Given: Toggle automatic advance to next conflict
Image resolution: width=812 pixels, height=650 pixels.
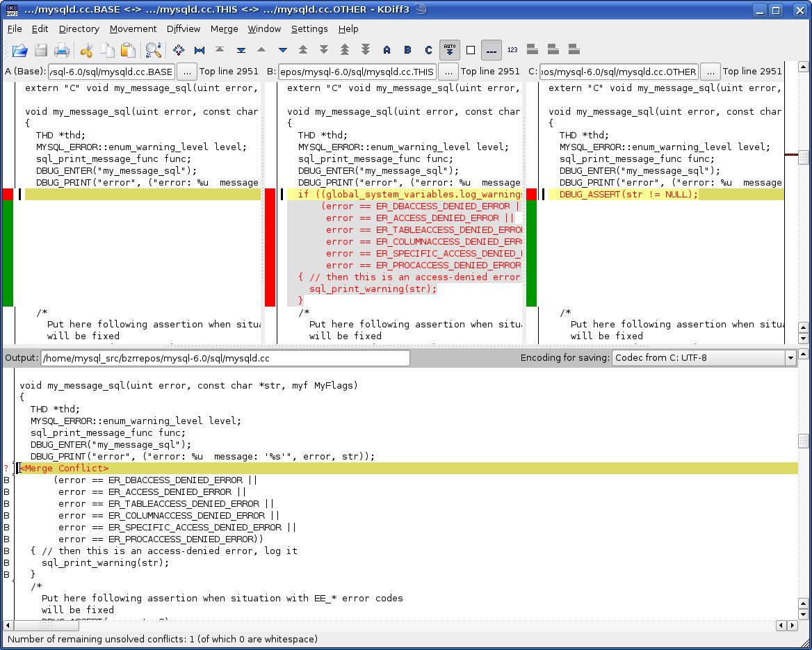Looking at the screenshot, I should pos(450,50).
